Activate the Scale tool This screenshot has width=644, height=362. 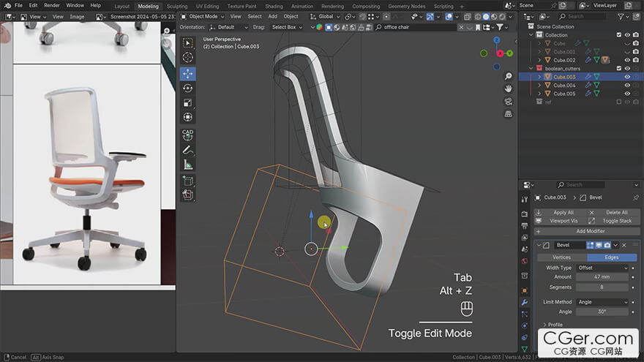(187, 102)
